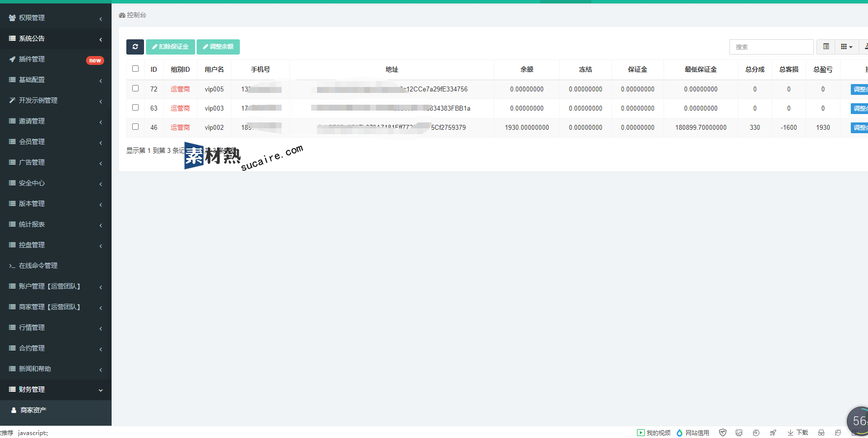The height and width of the screenshot is (438, 868).
Task: Select all rows header checkbox
Action: [135, 69]
